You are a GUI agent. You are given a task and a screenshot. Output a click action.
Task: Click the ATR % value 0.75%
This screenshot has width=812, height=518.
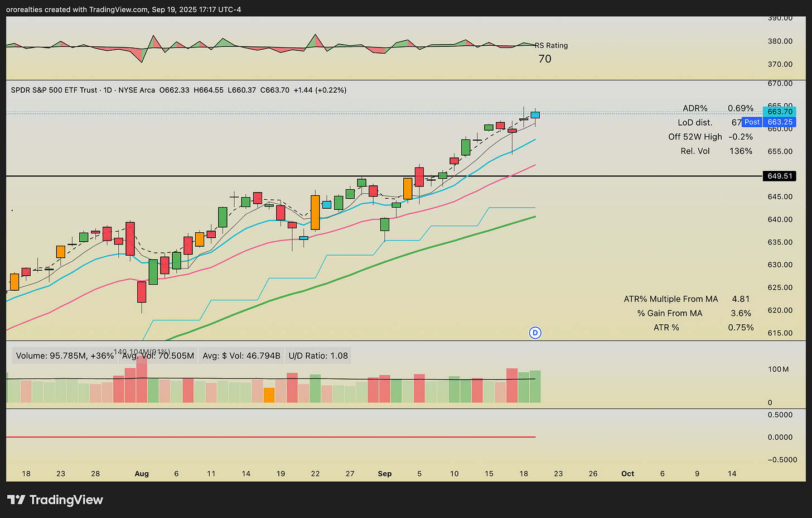(741, 328)
